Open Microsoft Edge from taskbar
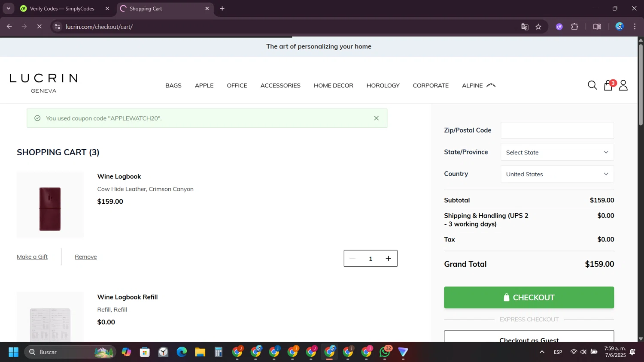 coord(182,352)
